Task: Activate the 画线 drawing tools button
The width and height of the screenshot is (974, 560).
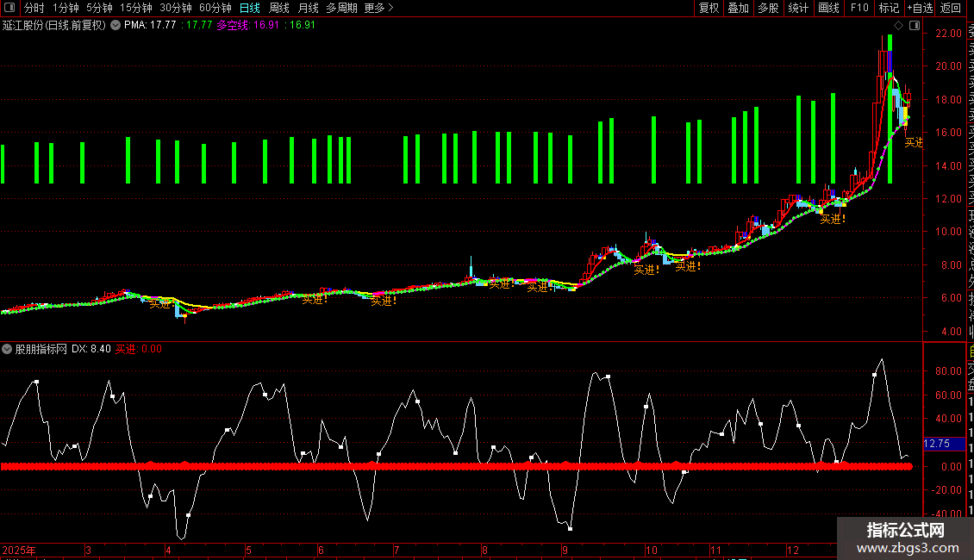Action: [828, 8]
